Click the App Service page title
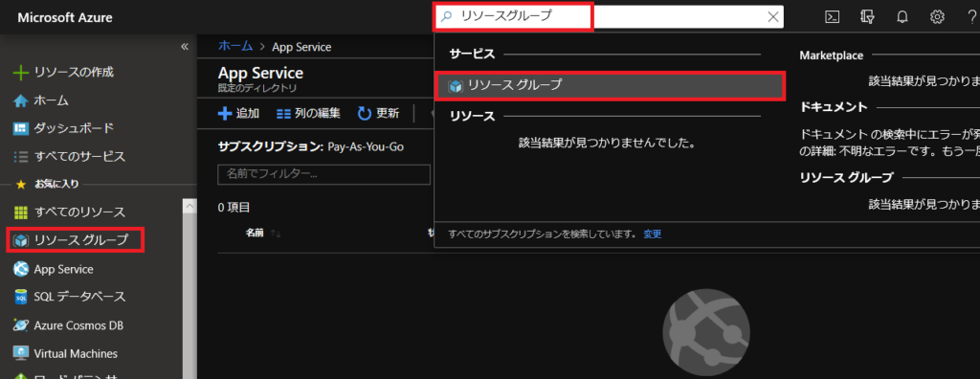Viewport: 980px width, 379px height. 260,73
